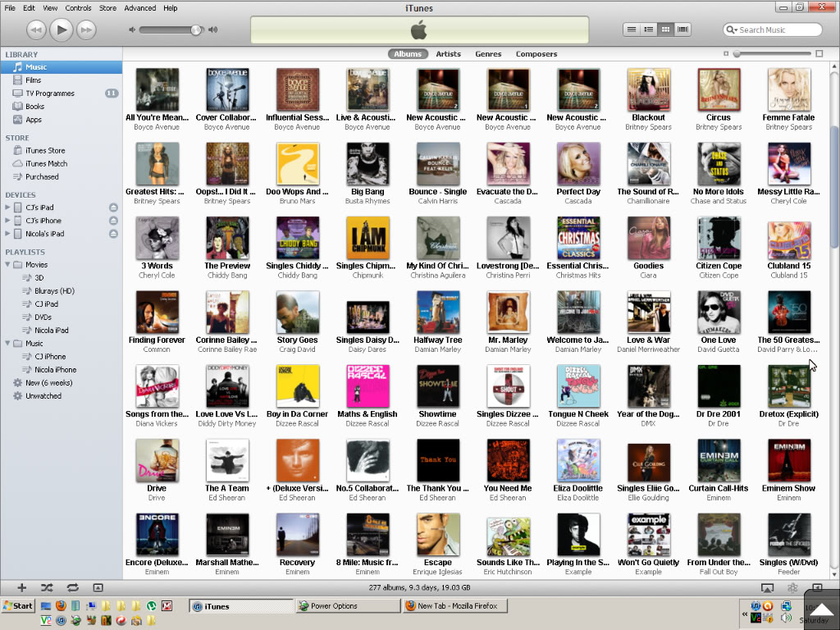840x630 pixels.
Task: Eject CJ's iPhone
Action: tap(113, 221)
